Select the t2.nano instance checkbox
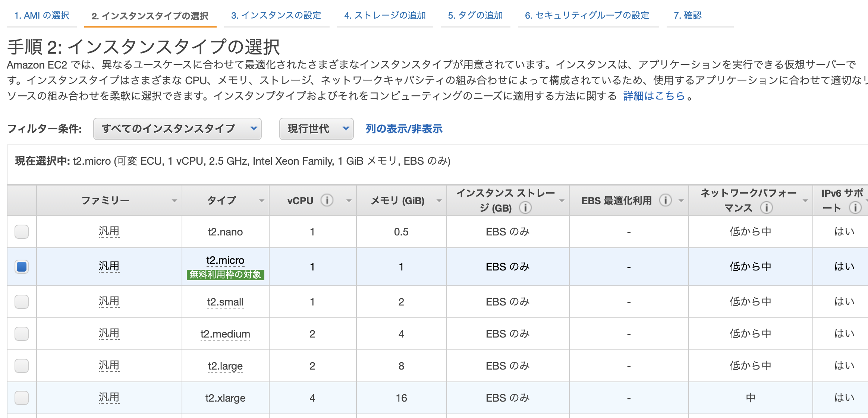The width and height of the screenshot is (868, 418). pyautogui.click(x=22, y=232)
